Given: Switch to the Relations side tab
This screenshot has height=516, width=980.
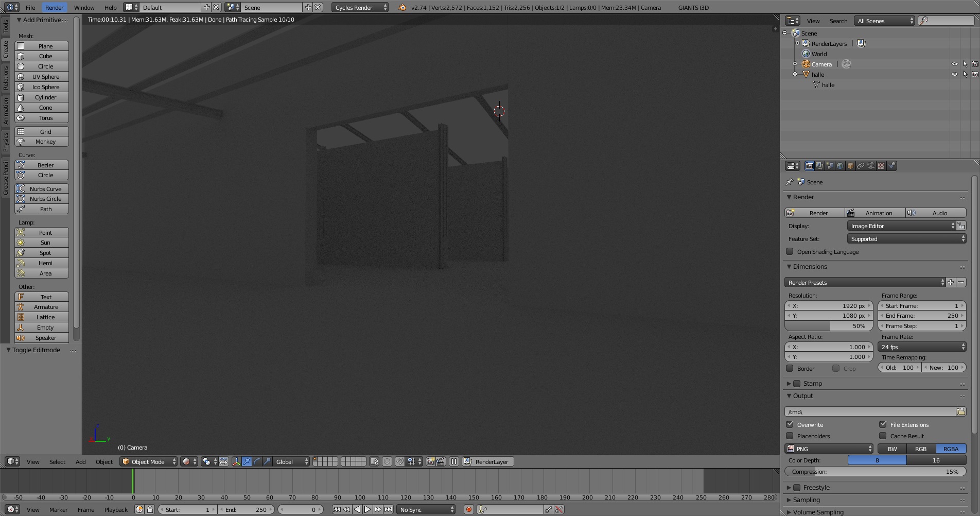Looking at the screenshot, I should [x=6, y=78].
